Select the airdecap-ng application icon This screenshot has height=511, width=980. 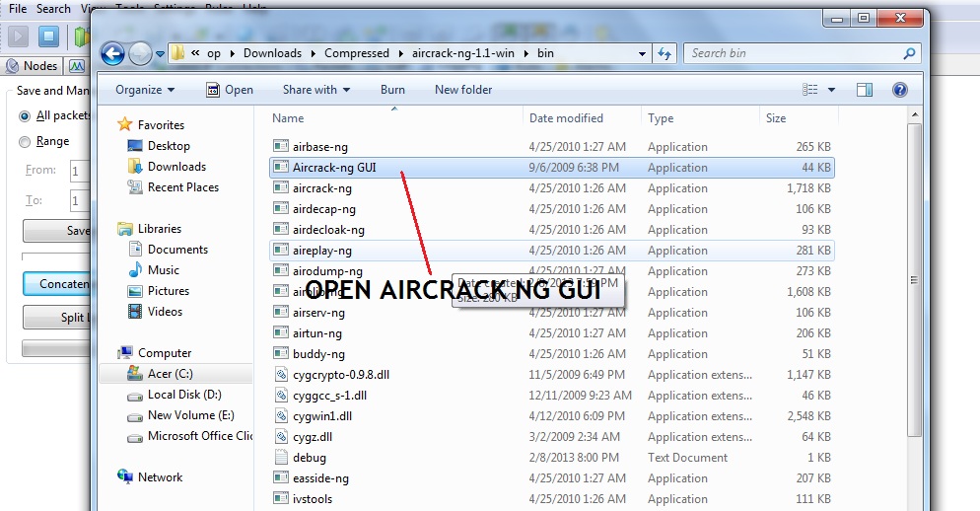tap(281, 208)
